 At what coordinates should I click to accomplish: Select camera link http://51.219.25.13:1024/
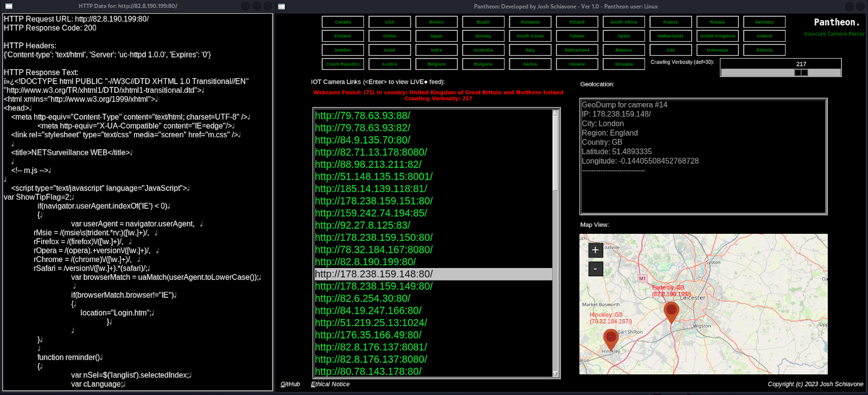coord(433,322)
